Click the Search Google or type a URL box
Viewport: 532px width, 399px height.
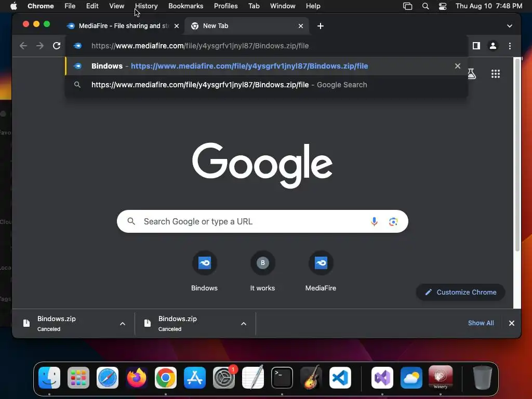262,221
